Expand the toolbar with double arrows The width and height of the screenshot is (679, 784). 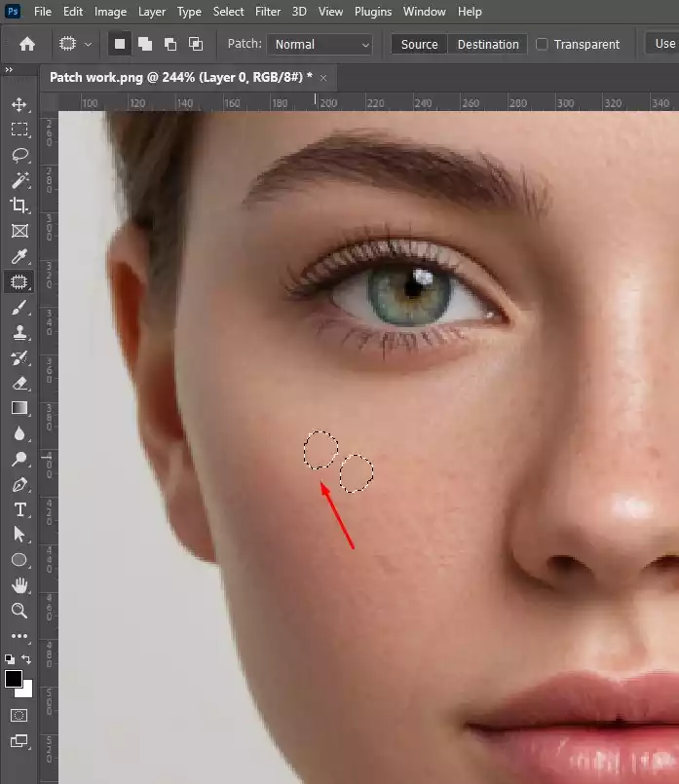click(9, 69)
